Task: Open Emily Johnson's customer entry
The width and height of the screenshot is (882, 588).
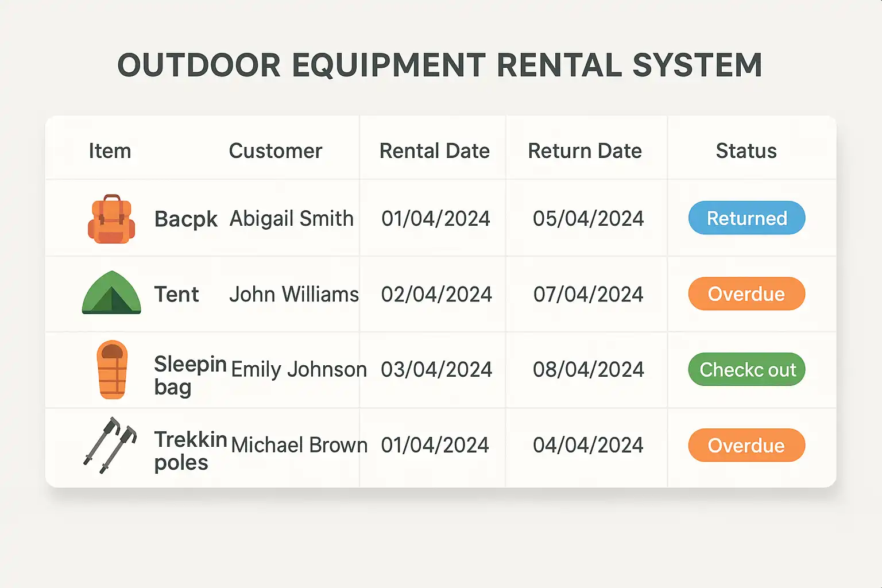Action: point(299,370)
